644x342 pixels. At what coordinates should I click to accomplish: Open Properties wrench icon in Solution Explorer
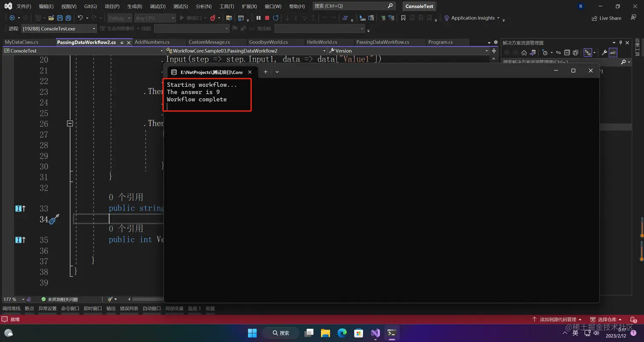[x=604, y=53]
